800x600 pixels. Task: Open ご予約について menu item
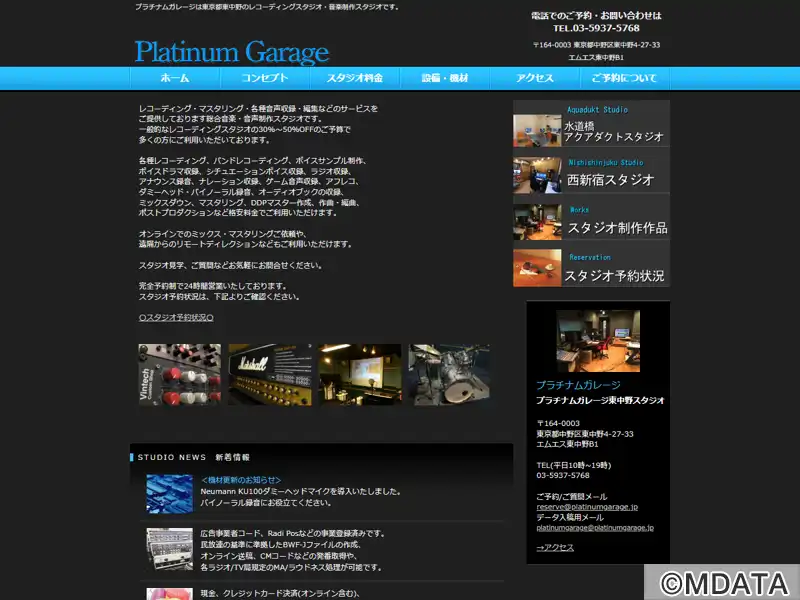pos(624,78)
